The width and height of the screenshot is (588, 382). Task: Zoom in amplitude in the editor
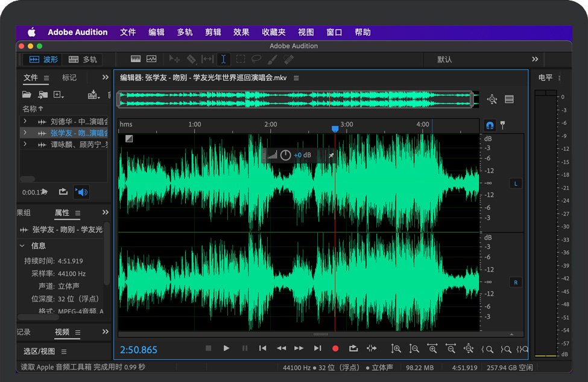point(396,348)
